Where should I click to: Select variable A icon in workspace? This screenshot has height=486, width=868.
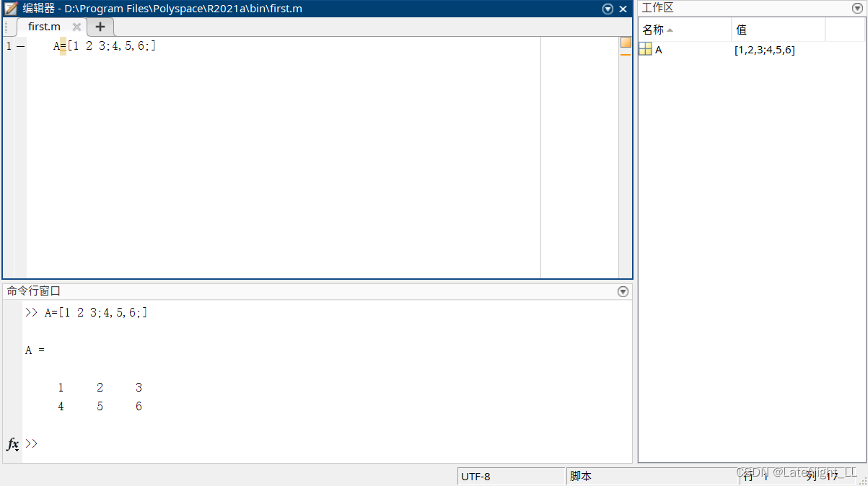(645, 49)
